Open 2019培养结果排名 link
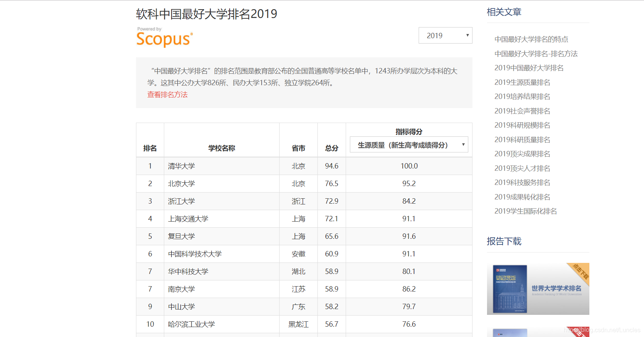 pyautogui.click(x=522, y=97)
